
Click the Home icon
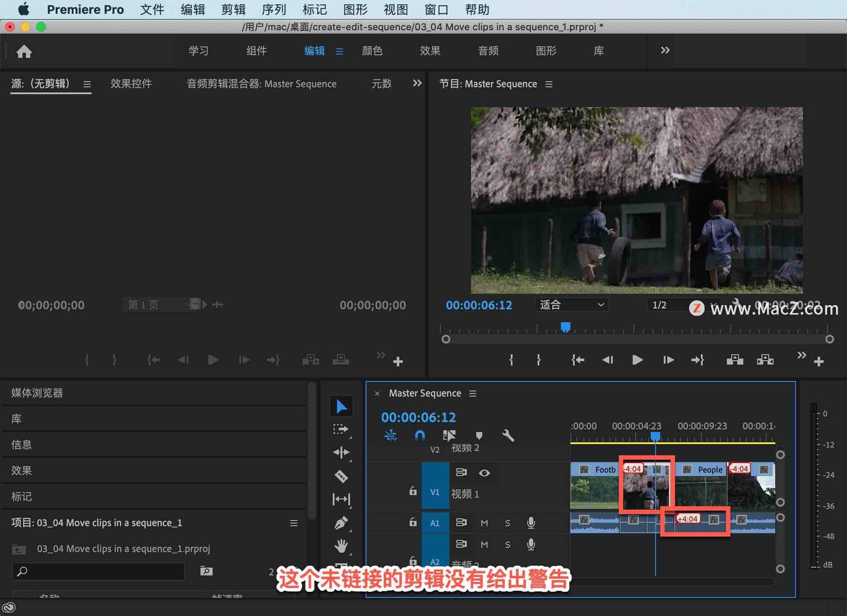(24, 52)
